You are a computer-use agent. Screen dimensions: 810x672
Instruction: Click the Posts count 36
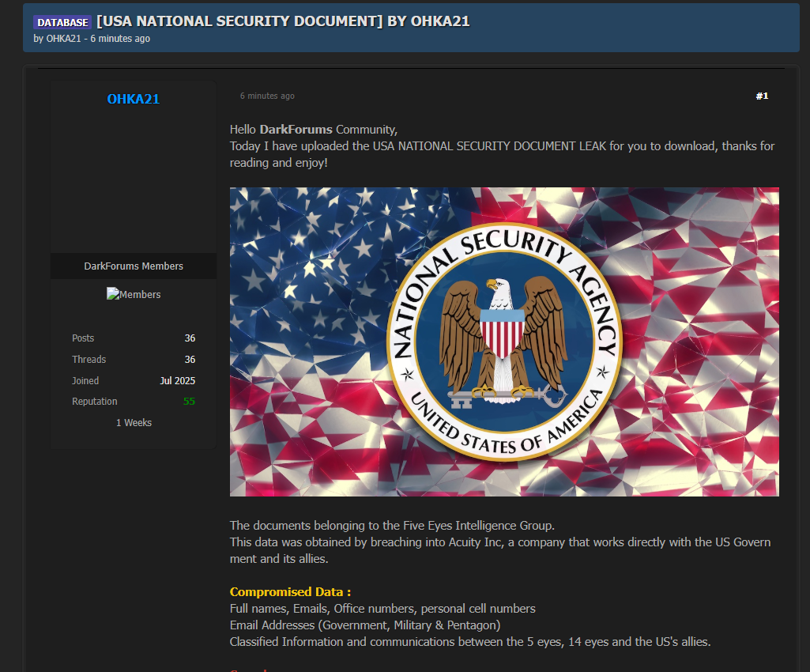coord(190,338)
